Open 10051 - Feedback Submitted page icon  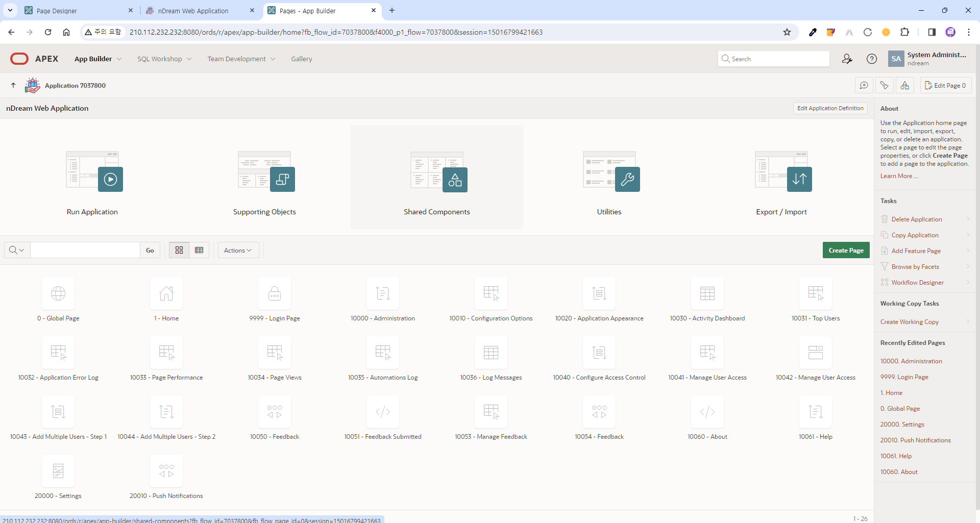[383, 412]
